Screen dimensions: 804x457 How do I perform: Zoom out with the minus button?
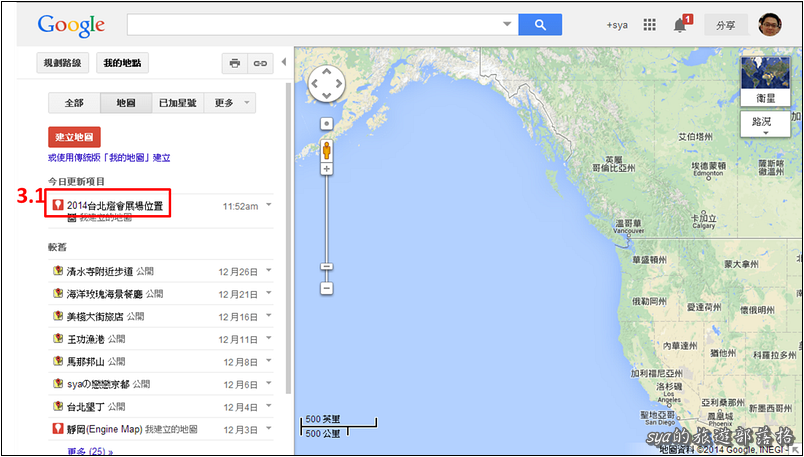327,288
